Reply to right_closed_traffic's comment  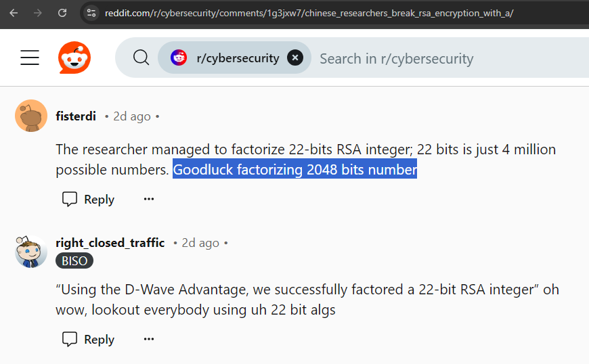[x=89, y=340]
